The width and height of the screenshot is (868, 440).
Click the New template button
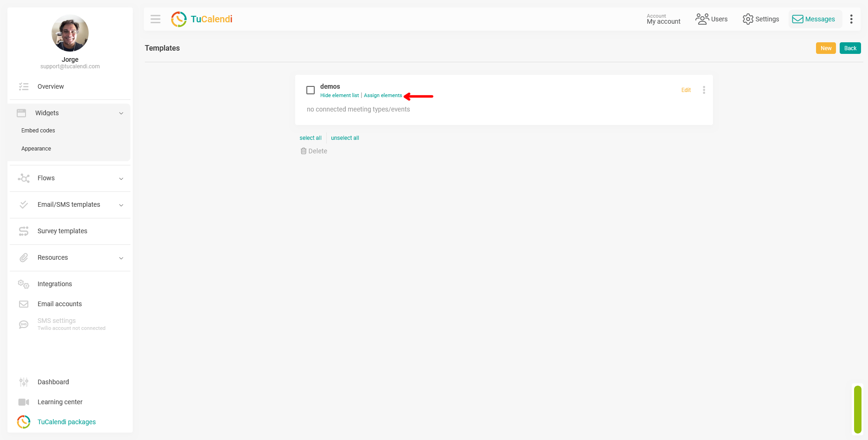(826, 48)
